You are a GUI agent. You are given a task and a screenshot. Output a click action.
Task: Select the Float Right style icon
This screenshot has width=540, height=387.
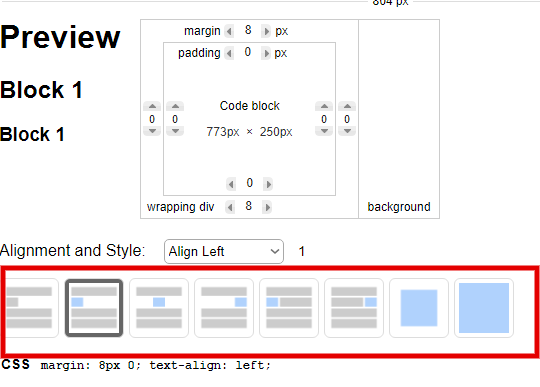354,308
